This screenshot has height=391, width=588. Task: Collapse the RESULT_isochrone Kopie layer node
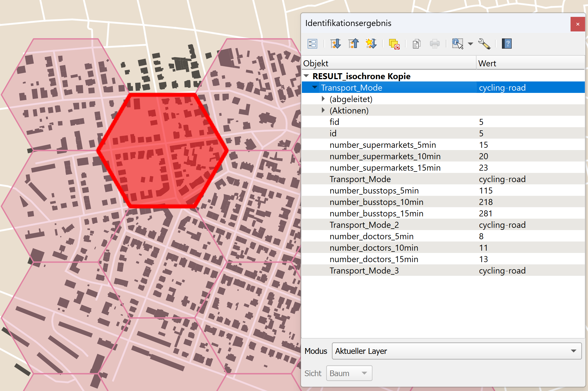pyautogui.click(x=306, y=76)
